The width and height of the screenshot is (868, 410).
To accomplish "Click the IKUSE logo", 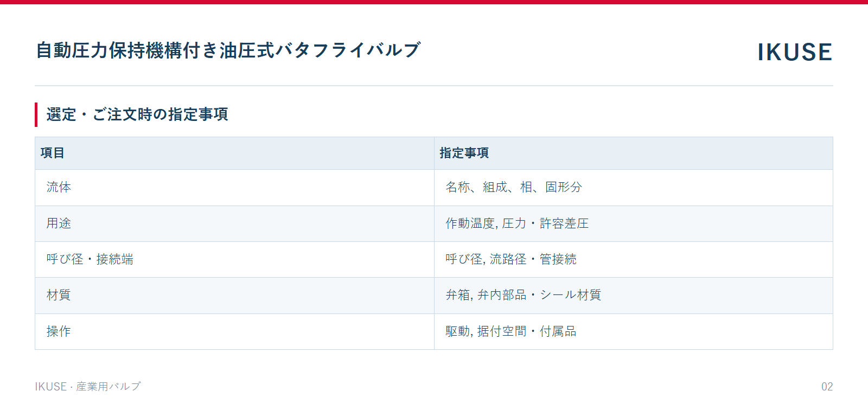I will (x=795, y=52).
